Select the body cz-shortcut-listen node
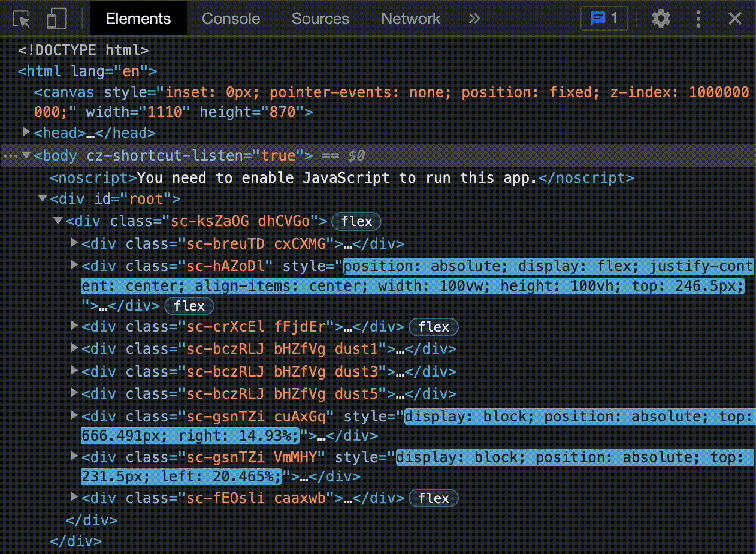 [x=174, y=156]
